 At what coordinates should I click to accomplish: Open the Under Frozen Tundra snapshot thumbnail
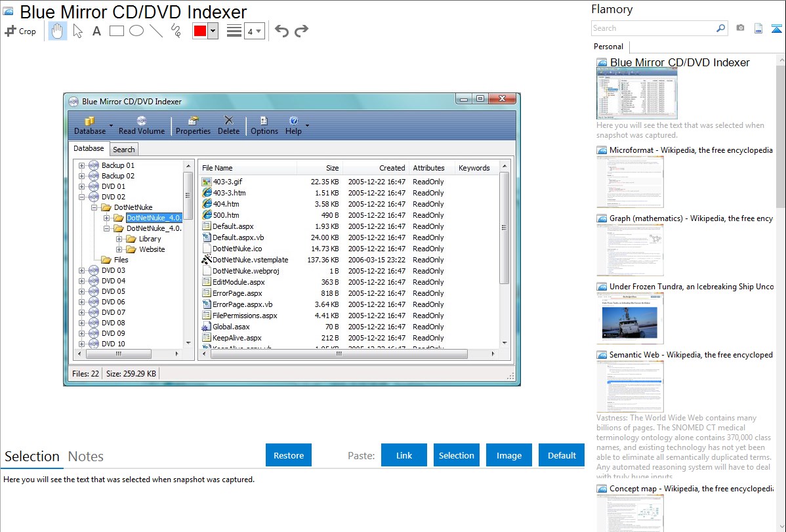pyautogui.click(x=630, y=318)
